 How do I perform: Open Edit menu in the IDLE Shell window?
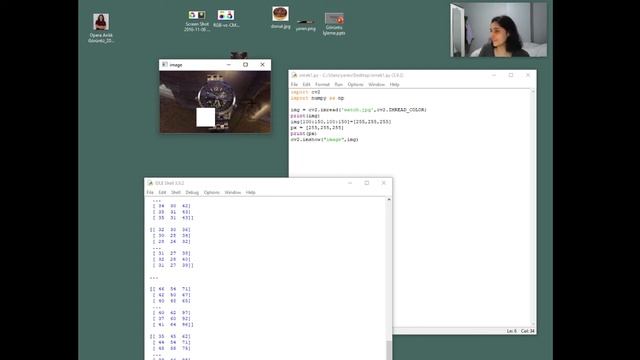[x=162, y=192]
